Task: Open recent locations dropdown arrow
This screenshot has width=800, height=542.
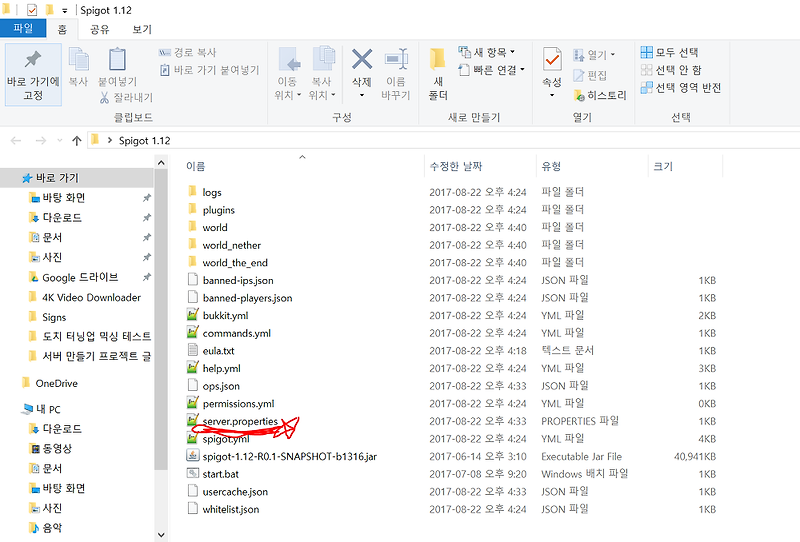Action: coord(60,140)
